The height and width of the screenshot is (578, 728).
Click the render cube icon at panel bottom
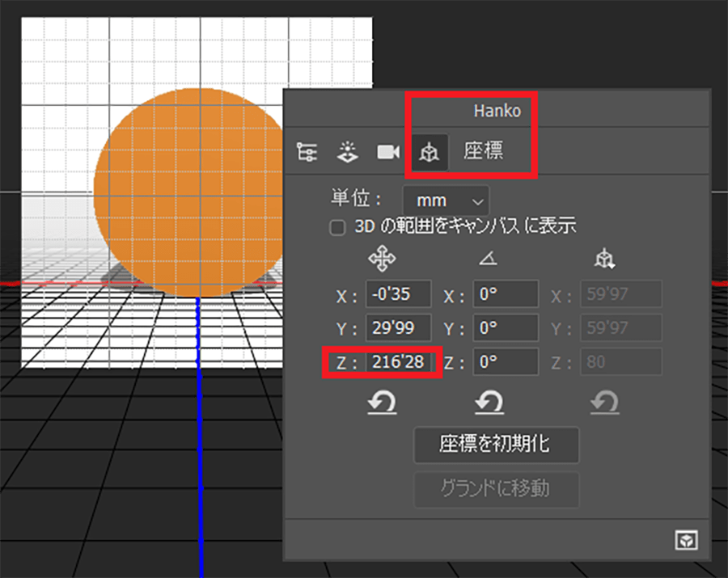pyautogui.click(x=686, y=541)
